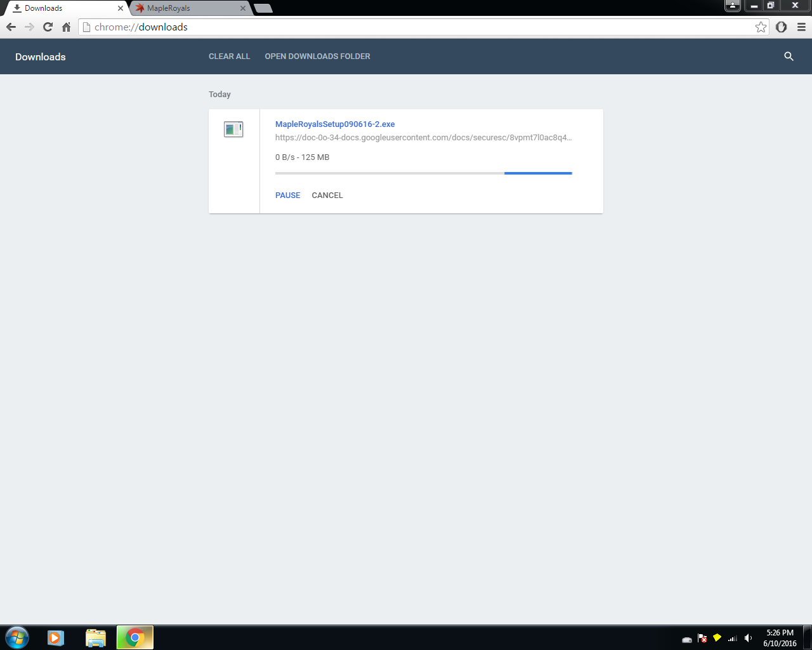Switch to the MapleRoyals tab
This screenshot has height=650, width=812.
pyautogui.click(x=190, y=8)
